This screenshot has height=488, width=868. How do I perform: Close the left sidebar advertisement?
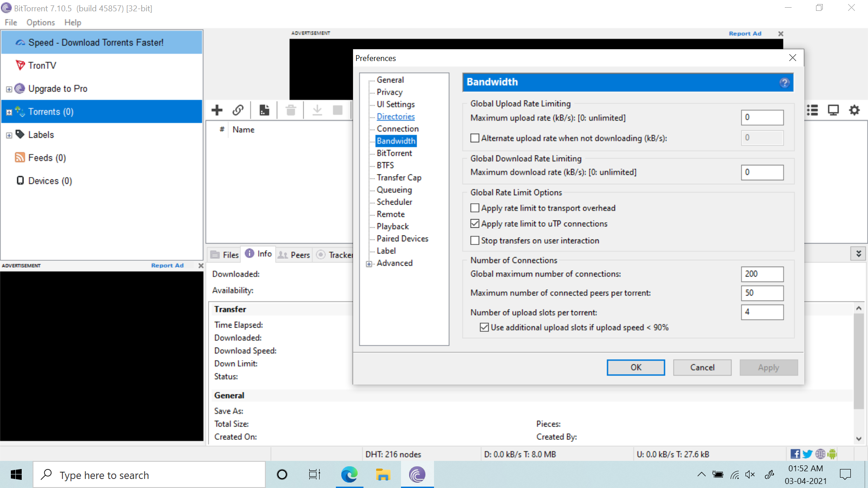[201, 266]
